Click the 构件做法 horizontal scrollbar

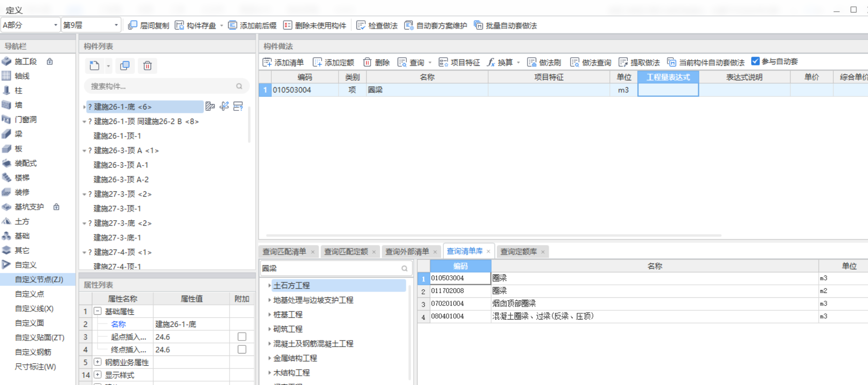pyautogui.click(x=494, y=236)
